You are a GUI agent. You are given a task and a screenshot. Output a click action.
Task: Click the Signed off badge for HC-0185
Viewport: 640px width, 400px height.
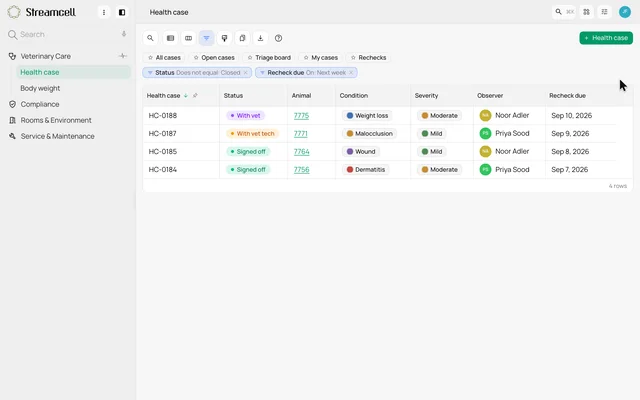point(248,151)
